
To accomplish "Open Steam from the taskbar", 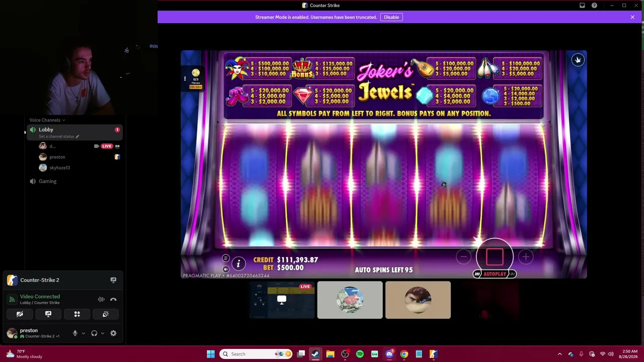I will click(315, 354).
